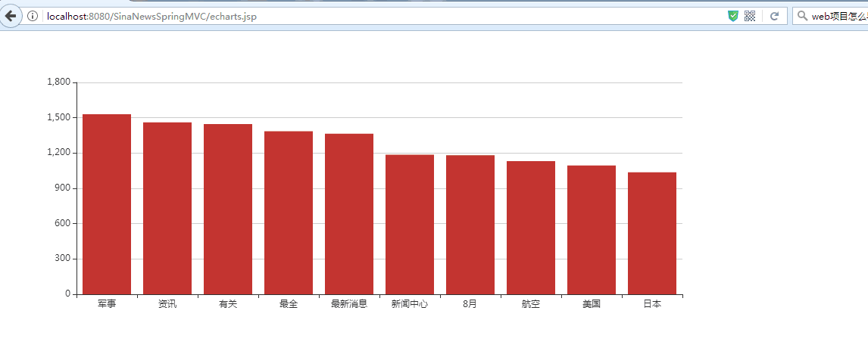Click the 军事 axis label
This screenshot has width=868, height=351.
(x=107, y=304)
